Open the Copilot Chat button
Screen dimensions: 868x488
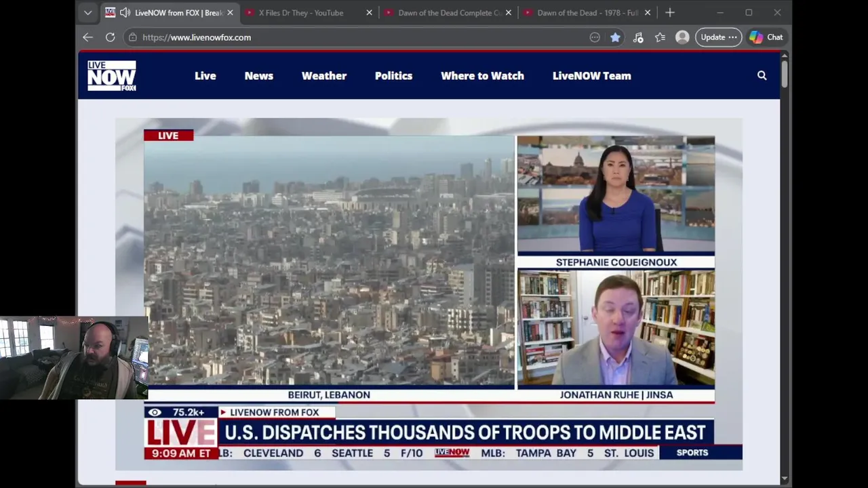[766, 37]
